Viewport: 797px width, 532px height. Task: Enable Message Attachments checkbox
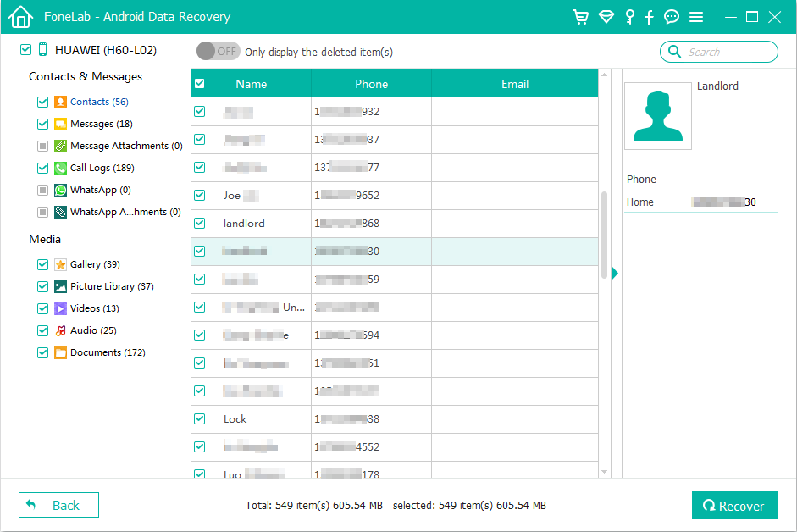tap(42, 146)
